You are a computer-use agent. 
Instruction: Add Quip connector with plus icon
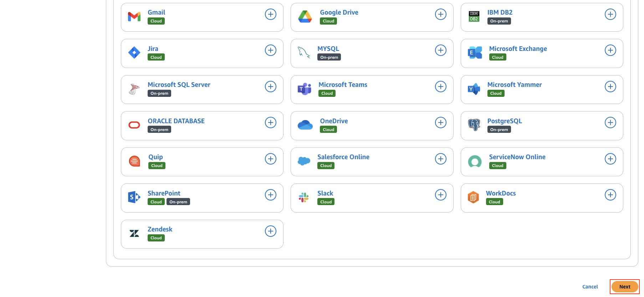(x=271, y=159)
